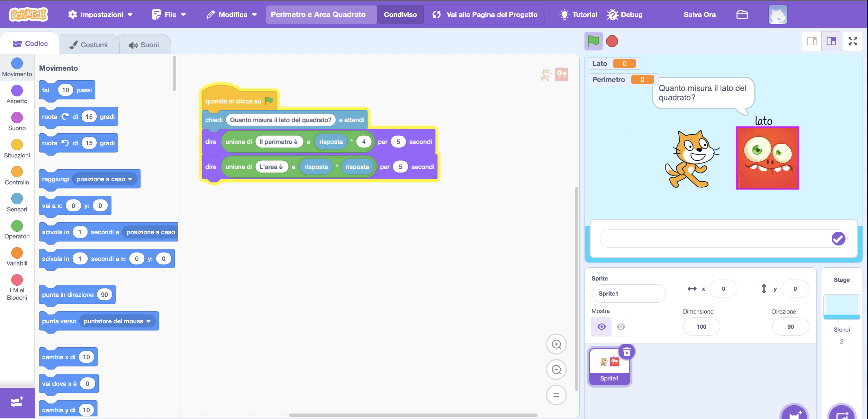Reset workspace zoom to default
868x419 pixels.
pos(556,395)
